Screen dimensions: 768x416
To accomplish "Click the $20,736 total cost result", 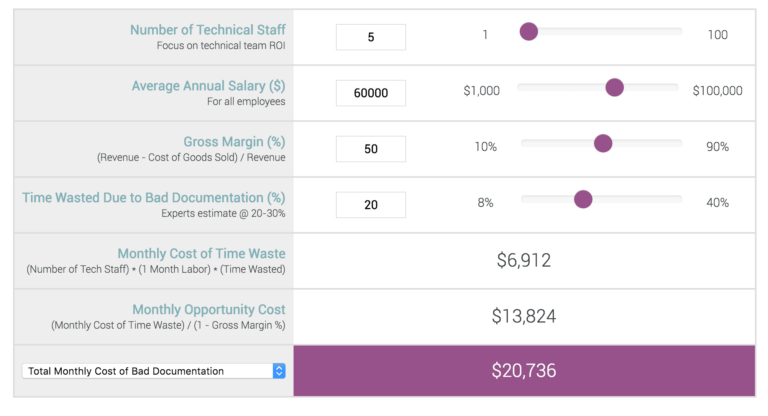I will pos(523,371).
